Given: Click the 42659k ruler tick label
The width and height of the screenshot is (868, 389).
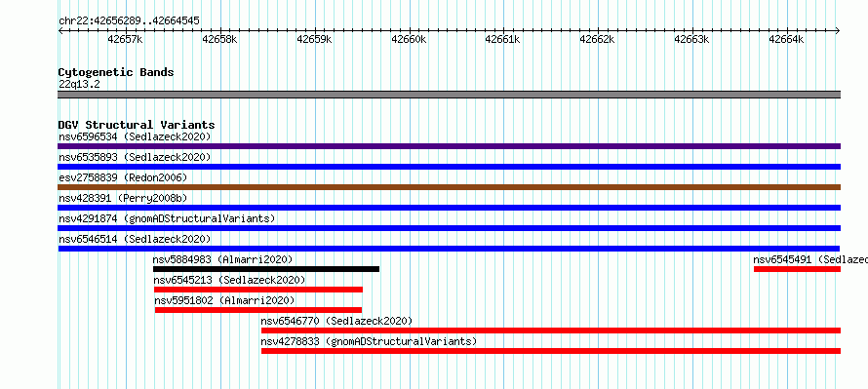Looking at the screenshot, I should tap(314, 40).
